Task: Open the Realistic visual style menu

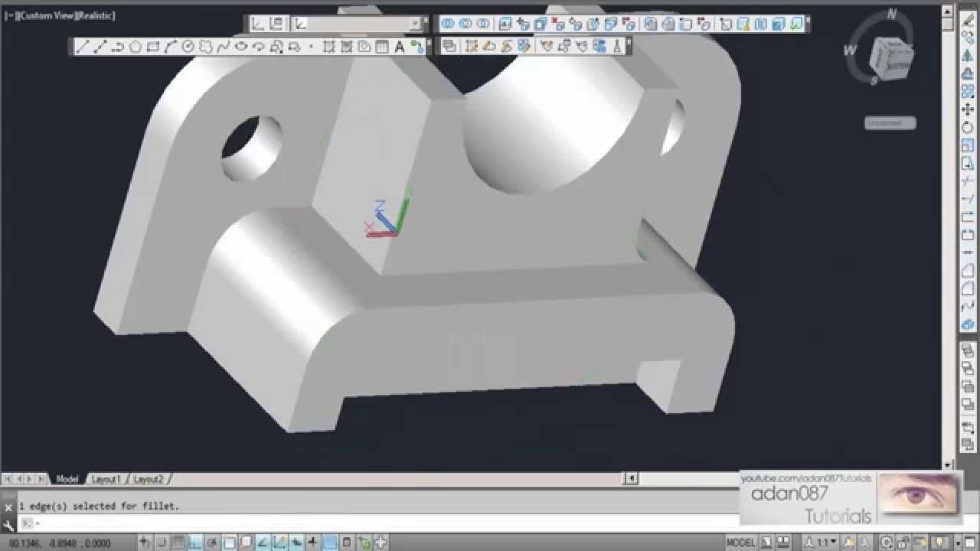Action: (x=96, y=15)
